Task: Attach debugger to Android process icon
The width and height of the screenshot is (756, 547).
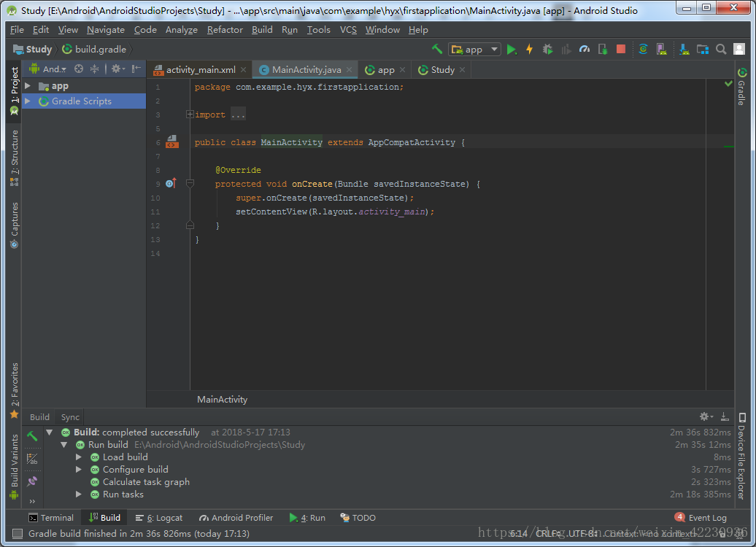Action: [603, 49]
